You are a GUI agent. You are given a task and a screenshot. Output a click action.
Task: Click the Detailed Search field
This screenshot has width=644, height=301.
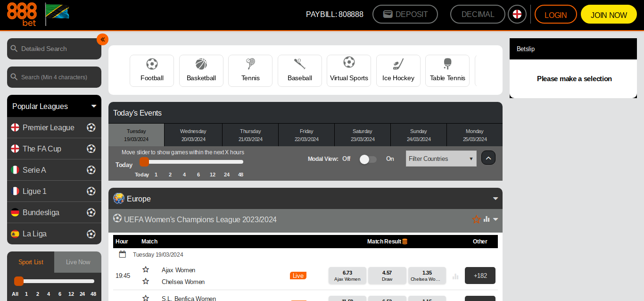[54, 49]
